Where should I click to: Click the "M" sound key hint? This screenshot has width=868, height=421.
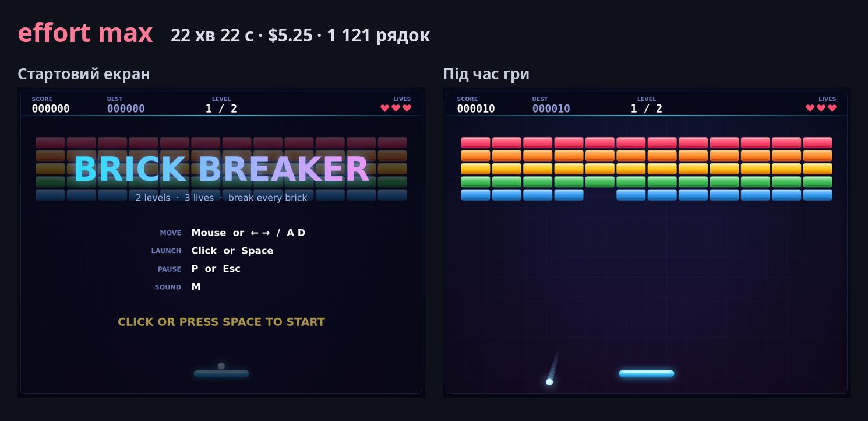pos(196,287)
